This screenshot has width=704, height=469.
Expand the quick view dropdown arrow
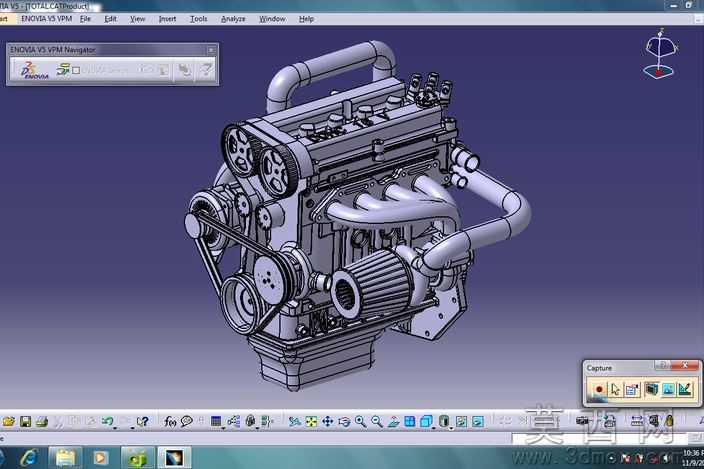click(434, 428)
